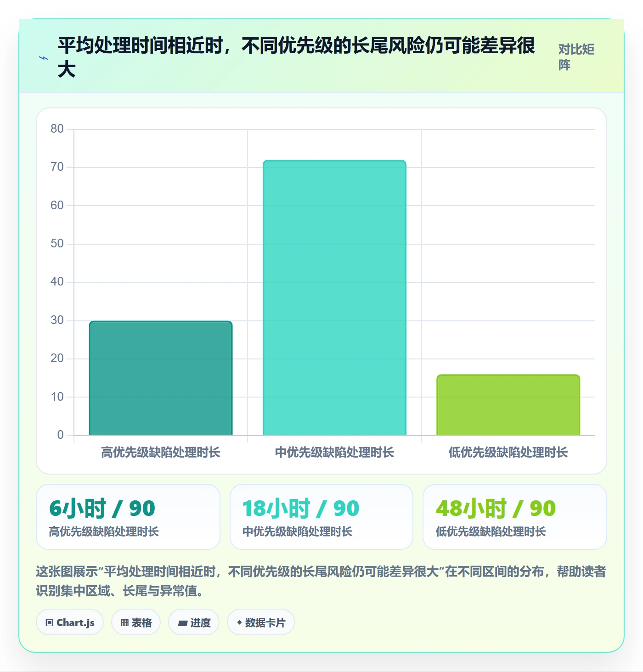The height and width of the screenshot is (672, 643).
Task: Click the y-axis value 10
Action: pyautogui.click(x=57, y=397)
